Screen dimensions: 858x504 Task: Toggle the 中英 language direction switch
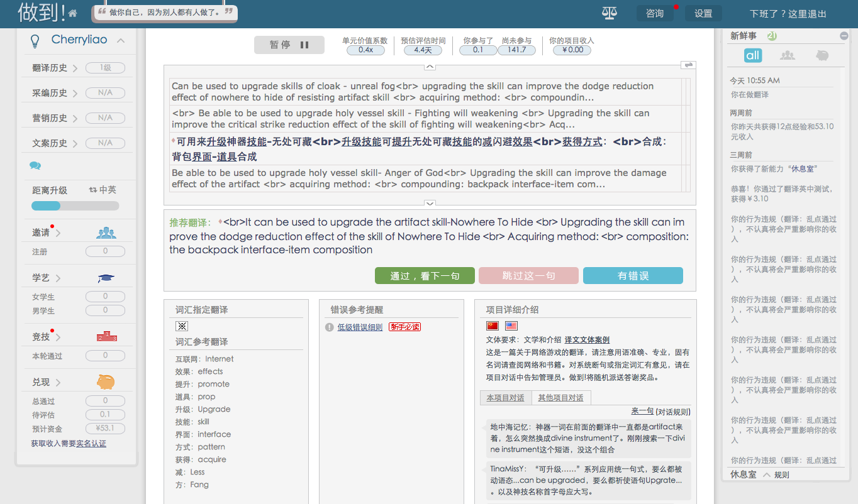click(103, 190)
